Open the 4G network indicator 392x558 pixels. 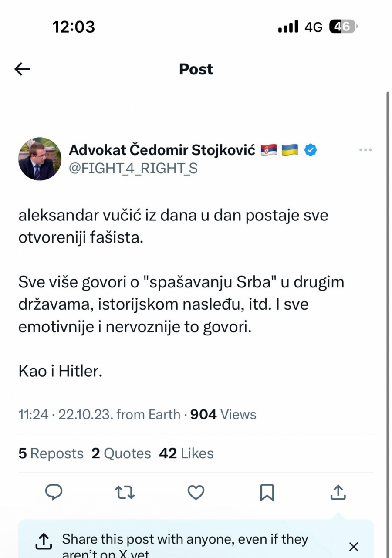(313, 27)
